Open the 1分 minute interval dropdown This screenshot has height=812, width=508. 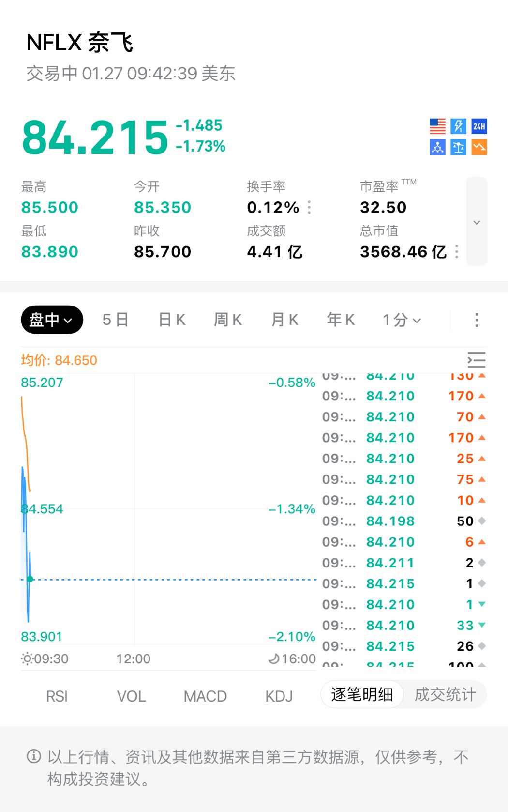point(402,320)
